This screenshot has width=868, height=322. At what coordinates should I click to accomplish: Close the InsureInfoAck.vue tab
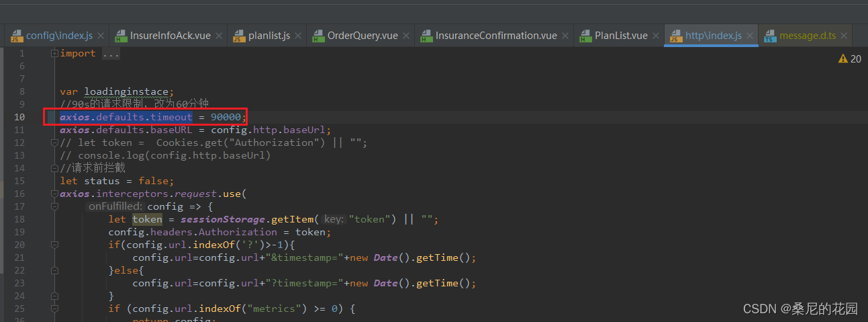218,36
